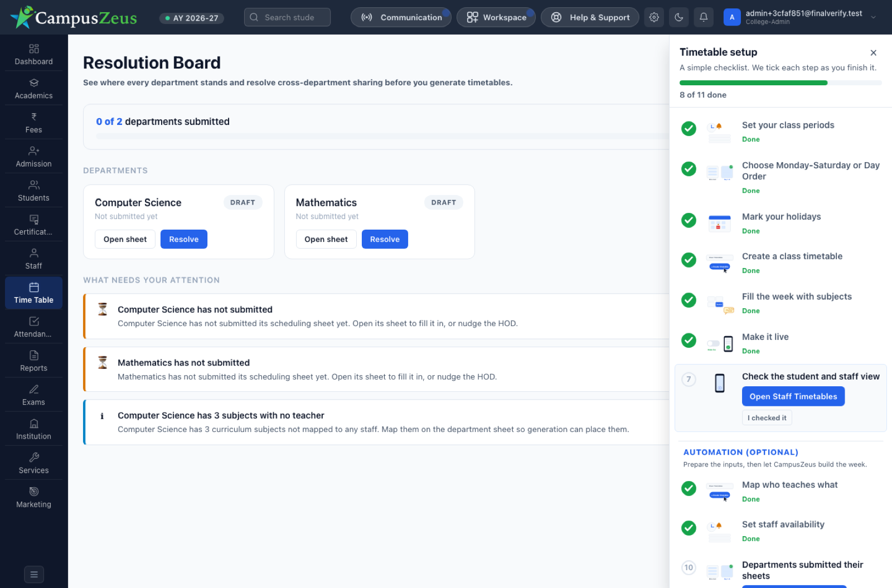Open Marketing section in sidebar
The height and width of the screenshot is (588, 892).
click(x=34, y=497)
